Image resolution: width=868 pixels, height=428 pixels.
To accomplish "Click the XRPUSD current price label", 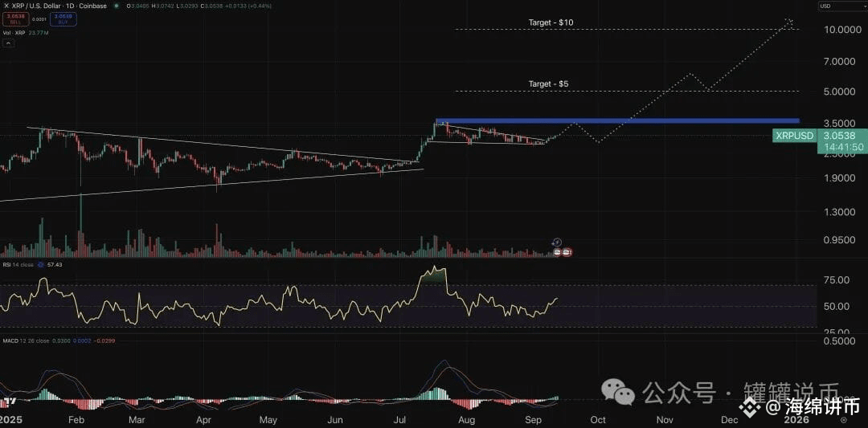I will [x=795, y=136].
